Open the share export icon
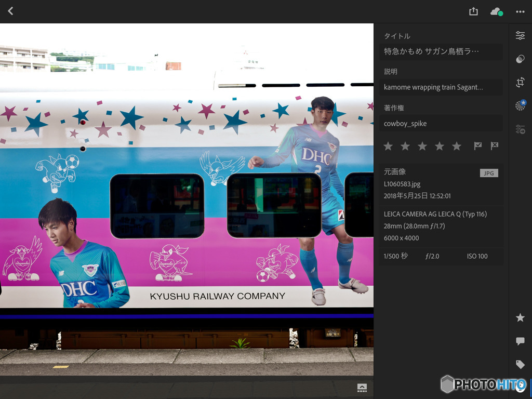 pos(473,11)
